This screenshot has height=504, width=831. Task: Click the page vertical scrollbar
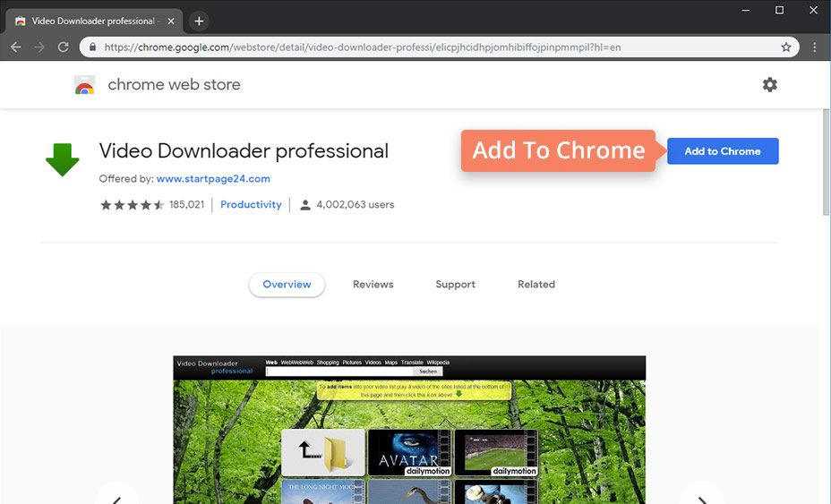(x=826, y=162)
